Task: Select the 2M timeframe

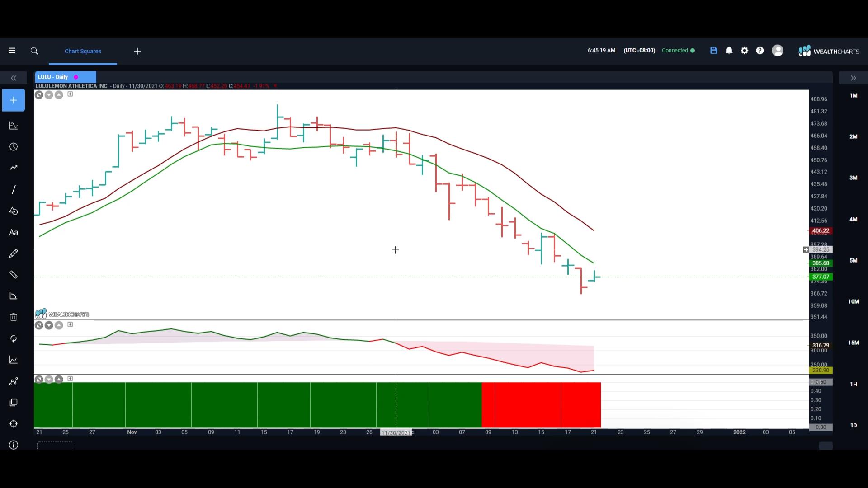Action: (x=853, y=136)
